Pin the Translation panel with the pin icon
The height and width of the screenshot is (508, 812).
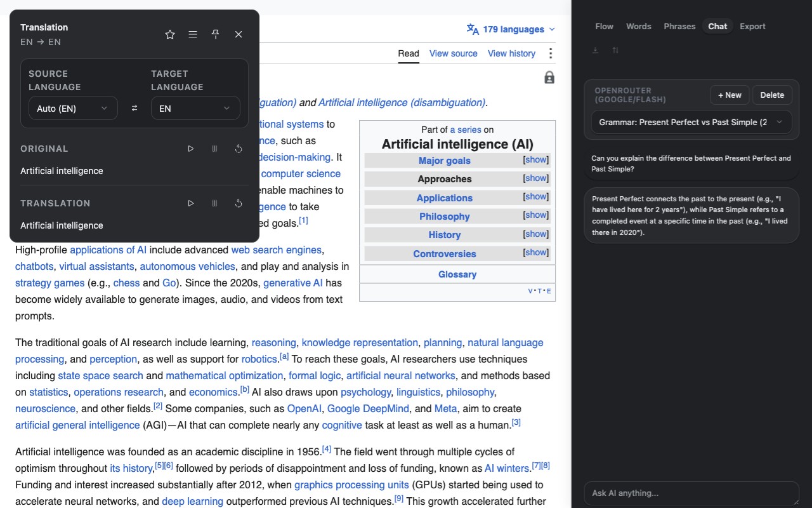click(216, 34)
